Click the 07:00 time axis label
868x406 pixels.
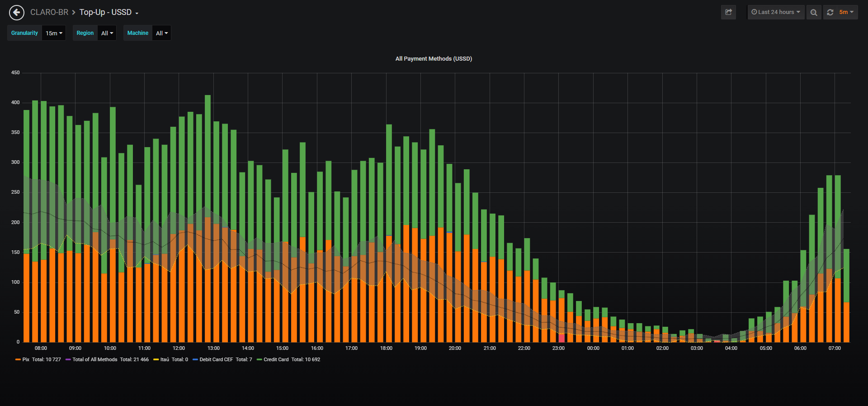tap(835, 348)
